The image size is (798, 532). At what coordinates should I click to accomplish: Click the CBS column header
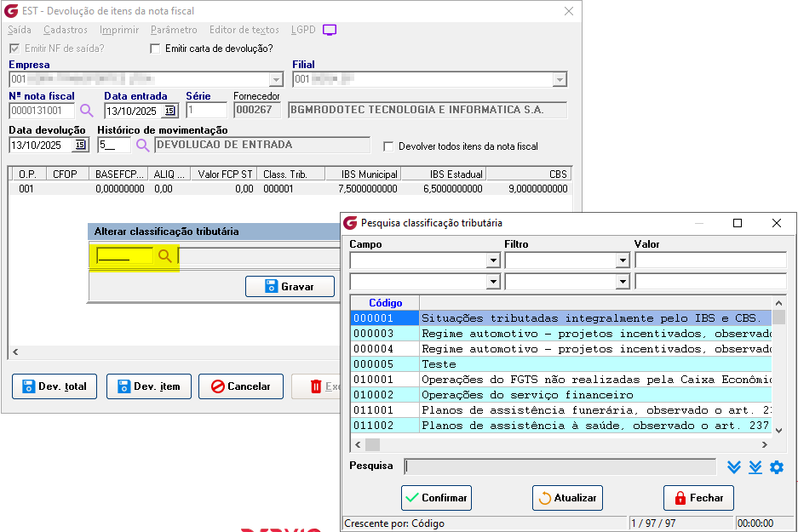click(528, 174)
